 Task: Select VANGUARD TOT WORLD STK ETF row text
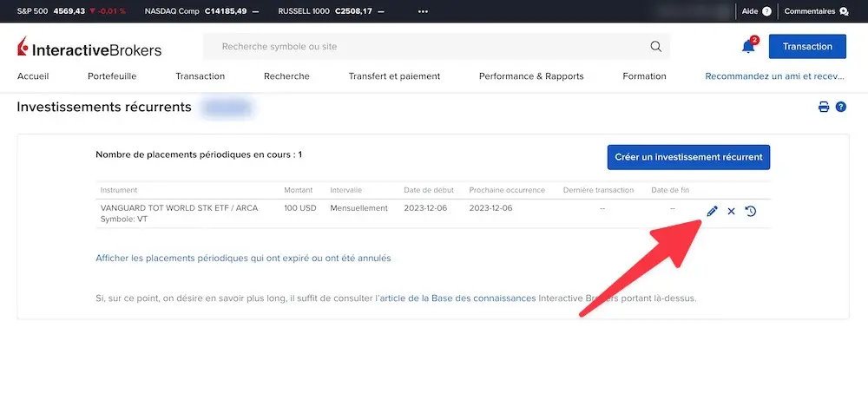pos(179,208)
